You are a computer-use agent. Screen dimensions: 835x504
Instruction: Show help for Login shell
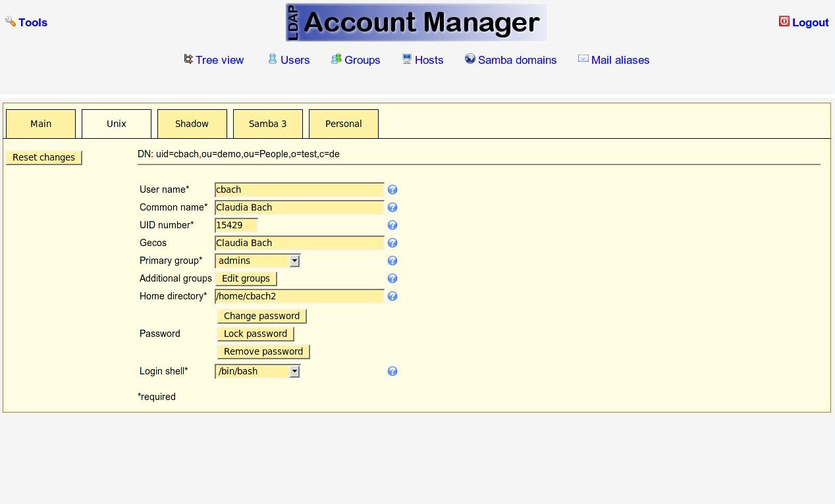click(x=392, y=371)
